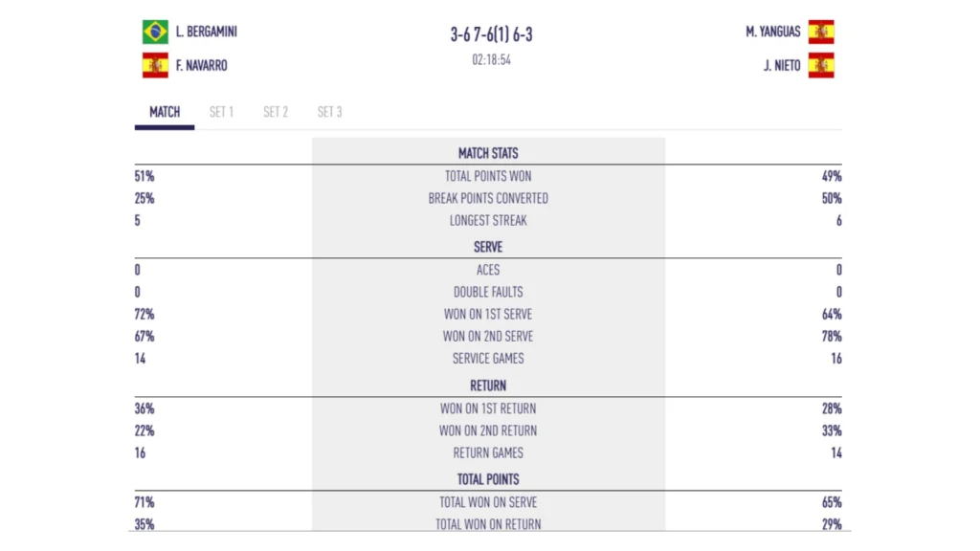Switch to the SET 1 tab
980x551 pixels.
pyautogui.click(x=221, y=112)
